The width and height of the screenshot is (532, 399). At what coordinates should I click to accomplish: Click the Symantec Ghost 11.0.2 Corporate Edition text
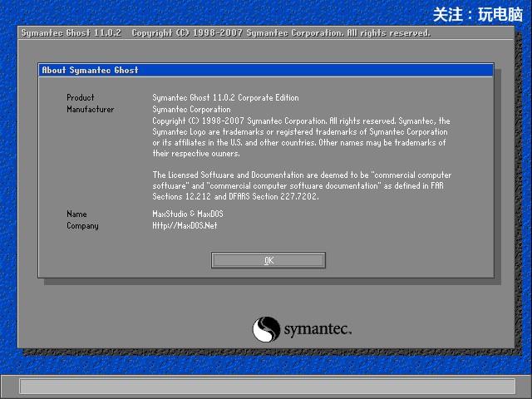[x=225, y=98]
